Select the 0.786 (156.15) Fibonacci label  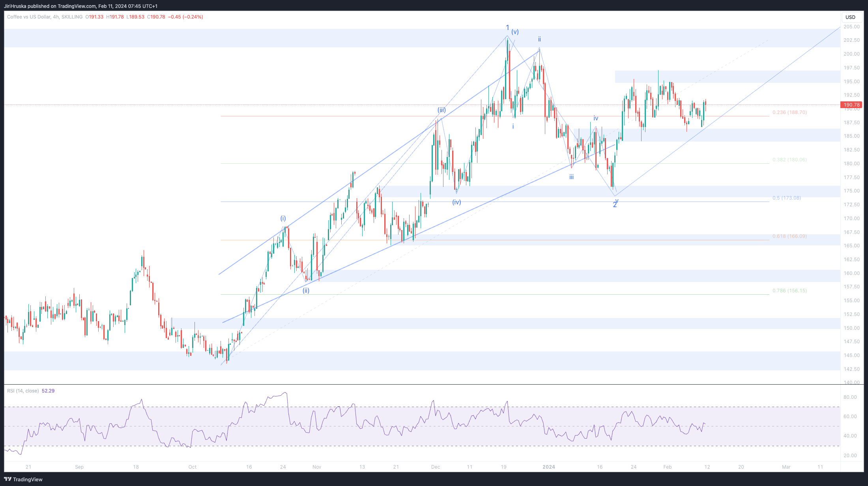[789, 291]
